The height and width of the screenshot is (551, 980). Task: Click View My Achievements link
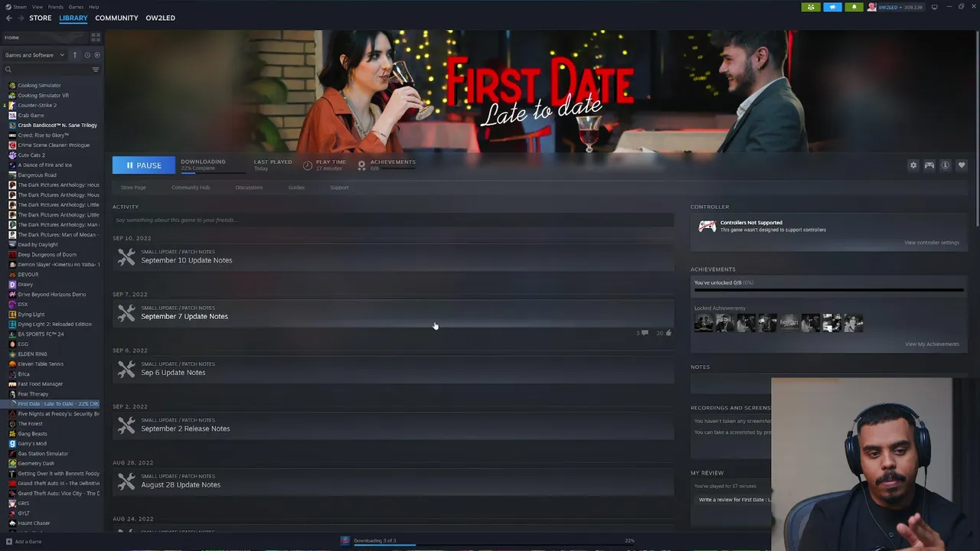pos(932,344)
